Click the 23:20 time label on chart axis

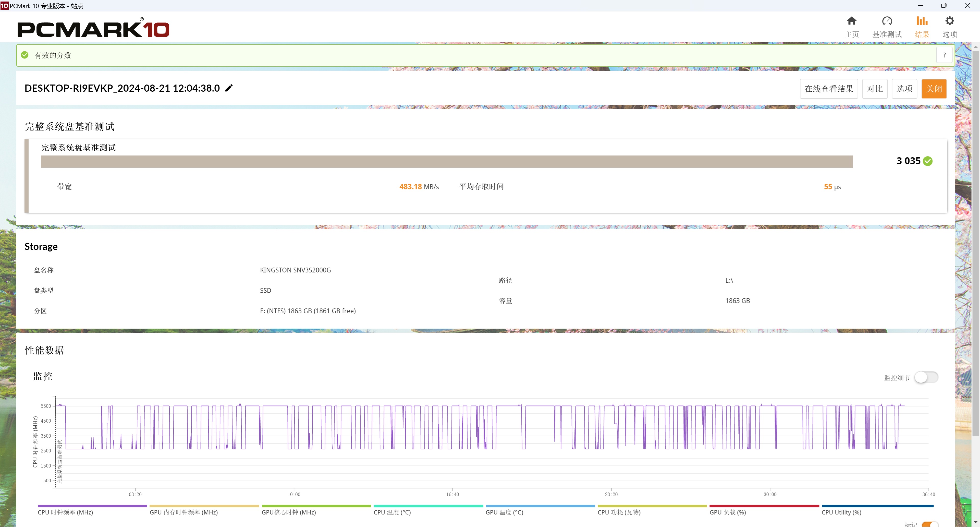coord(611,494)
